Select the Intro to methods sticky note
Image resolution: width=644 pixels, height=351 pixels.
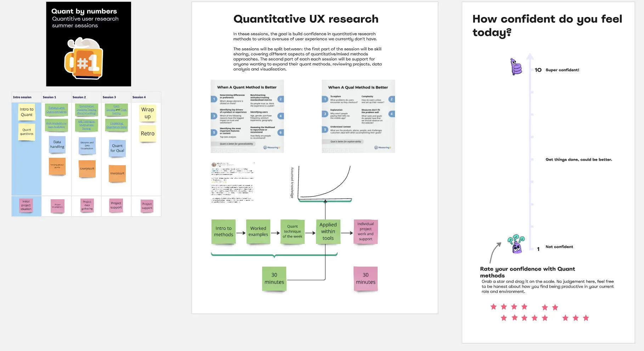224,232
